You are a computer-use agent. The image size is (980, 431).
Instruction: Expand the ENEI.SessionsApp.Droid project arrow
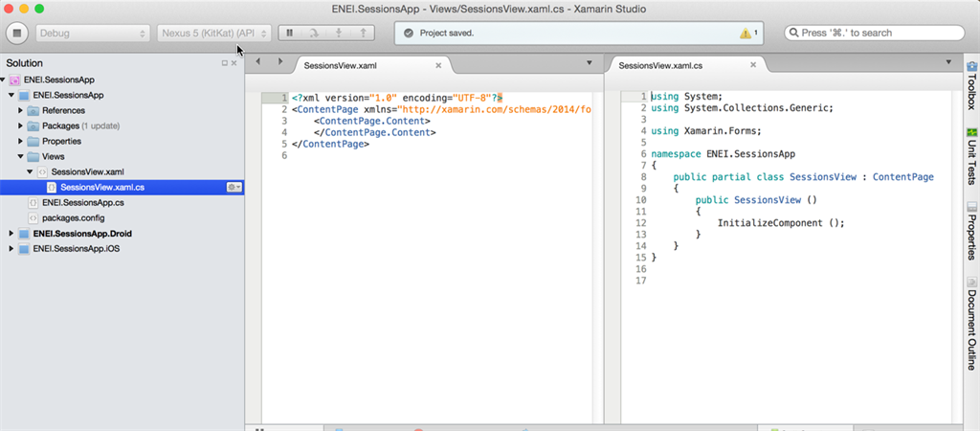coord(11,234)
